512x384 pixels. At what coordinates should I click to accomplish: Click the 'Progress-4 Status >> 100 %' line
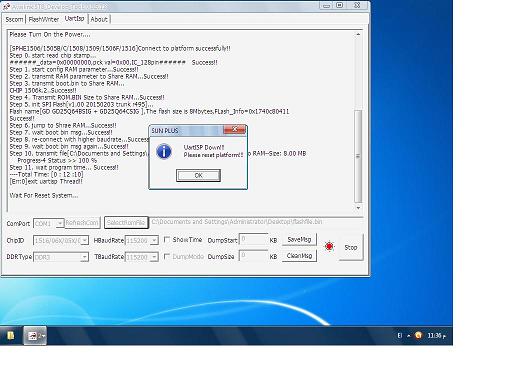tap(57, 160)
